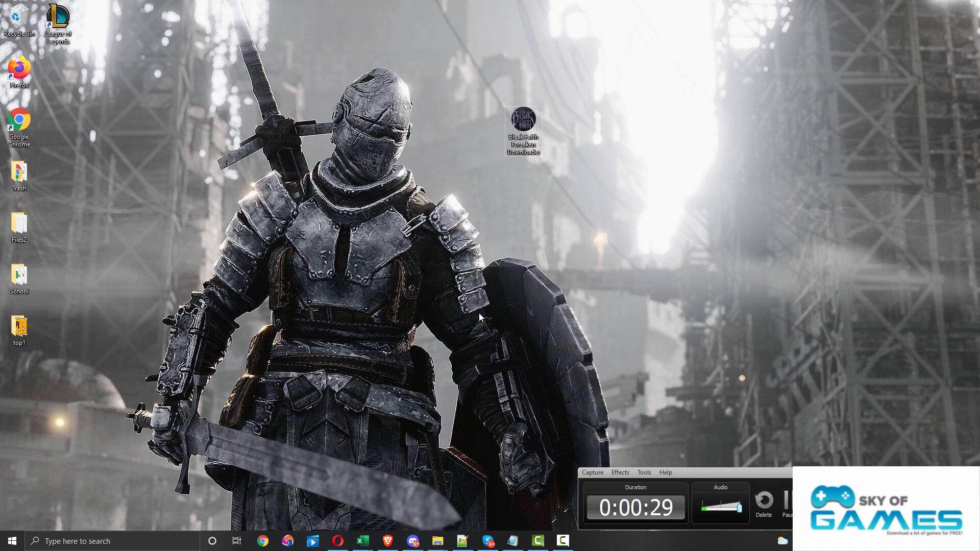Open Skype from the taskbar
This screenshot has height=551, width=980.
click(x=488, y=541)
